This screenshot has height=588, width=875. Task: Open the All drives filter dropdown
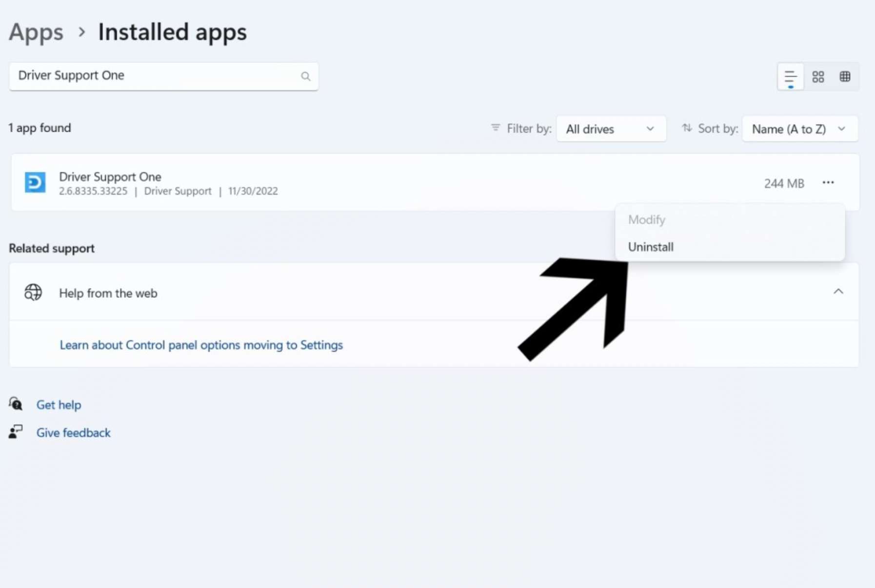point(611,129)
